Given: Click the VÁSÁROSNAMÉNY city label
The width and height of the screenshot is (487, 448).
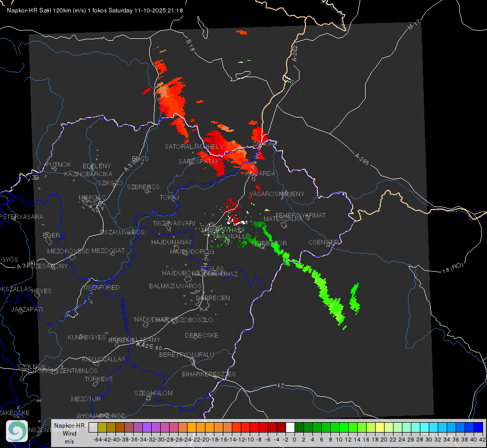Looking at the screenshot, I should tap(277, 194).
